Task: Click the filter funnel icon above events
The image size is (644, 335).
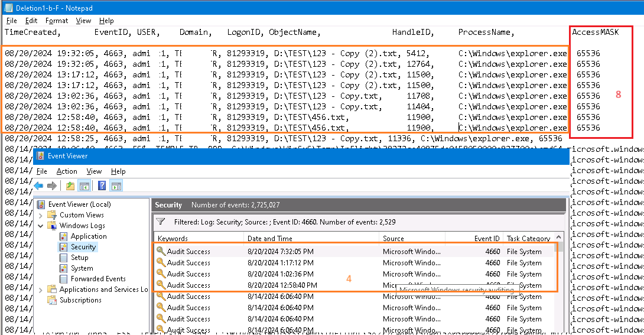Action: (x=161, y=222)
